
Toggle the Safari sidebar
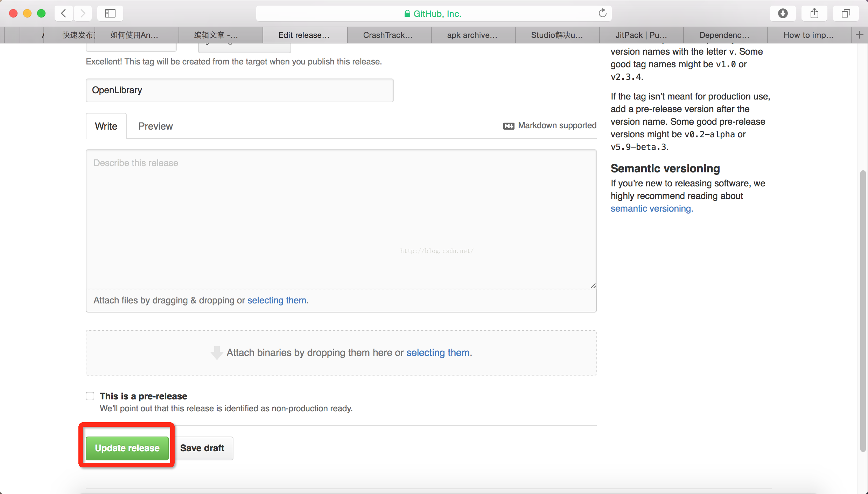pyautogui.click(x=110, y=13)
